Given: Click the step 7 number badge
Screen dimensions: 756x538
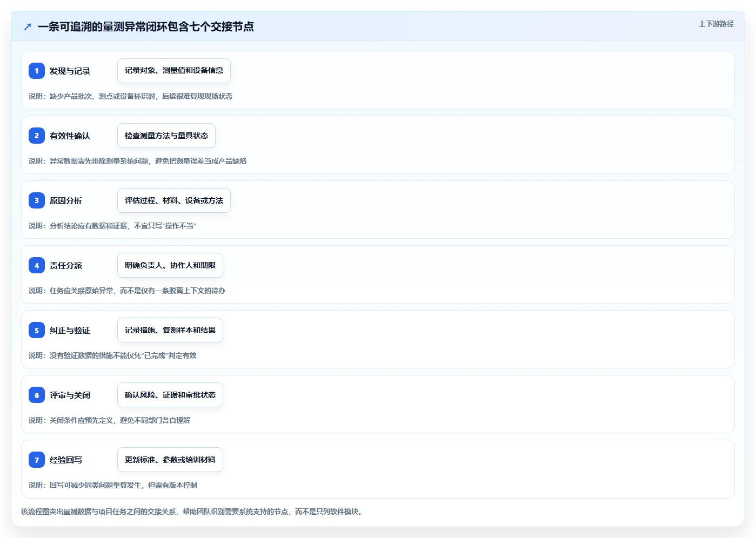Looking at the screenshot, I should [x=37, y=460].
